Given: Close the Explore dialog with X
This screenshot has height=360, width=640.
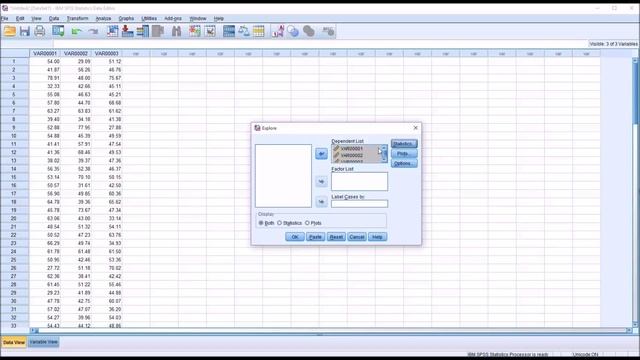Looking at the screenshot, I should tap(416, 128).
